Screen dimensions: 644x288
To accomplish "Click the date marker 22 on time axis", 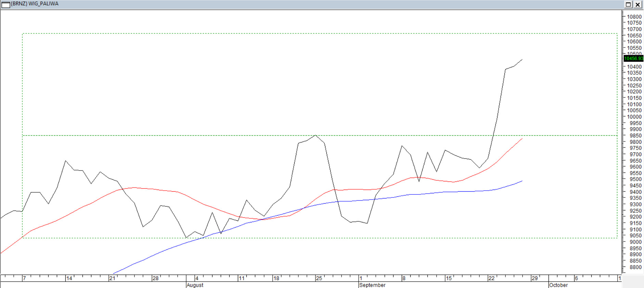I will (491, 278).
